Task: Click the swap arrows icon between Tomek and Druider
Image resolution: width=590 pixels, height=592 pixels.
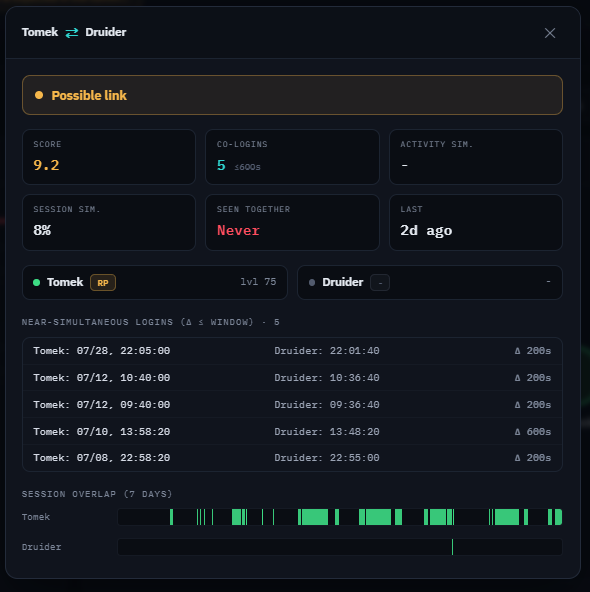Action: [72, 33]
